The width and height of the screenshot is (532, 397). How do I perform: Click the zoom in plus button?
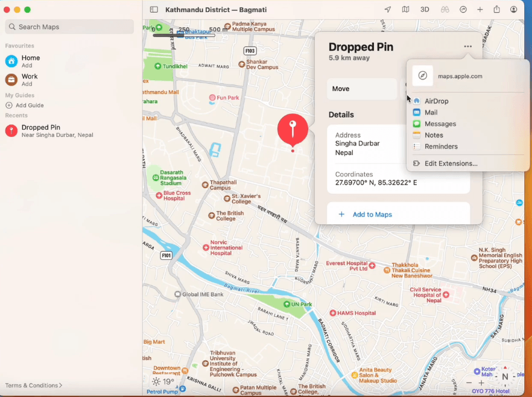click(x=481, y=383)
